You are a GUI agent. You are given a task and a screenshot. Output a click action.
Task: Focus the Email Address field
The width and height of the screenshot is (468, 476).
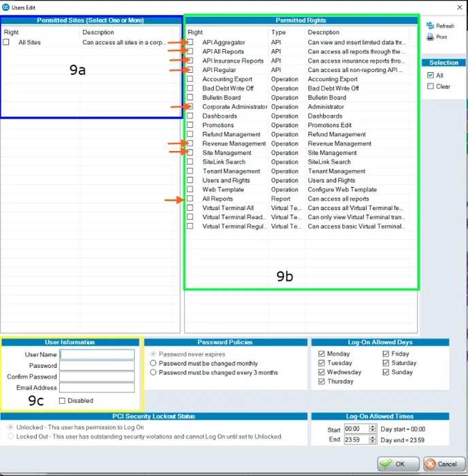click(97, 388)
